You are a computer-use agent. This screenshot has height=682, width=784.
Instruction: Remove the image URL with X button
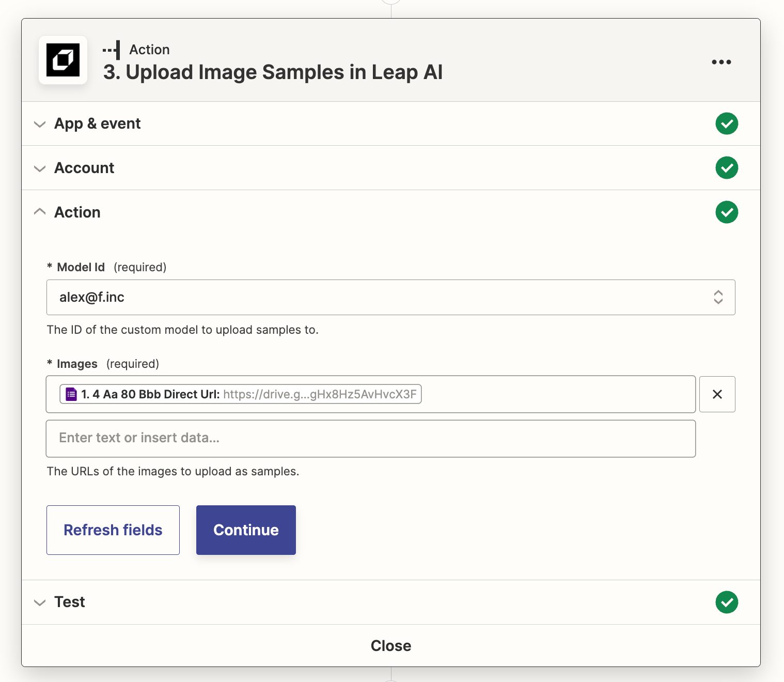(717, 394)
